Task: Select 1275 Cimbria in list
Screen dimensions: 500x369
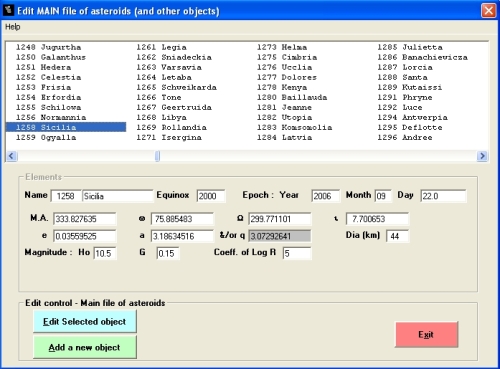Action: click(287, 57)
